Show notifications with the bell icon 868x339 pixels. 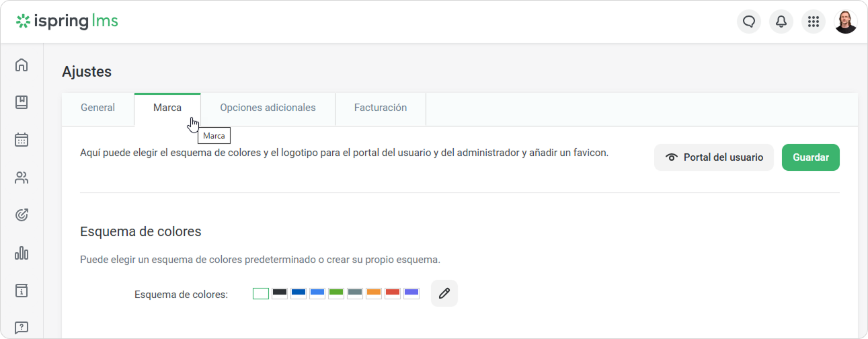point(781,22)
